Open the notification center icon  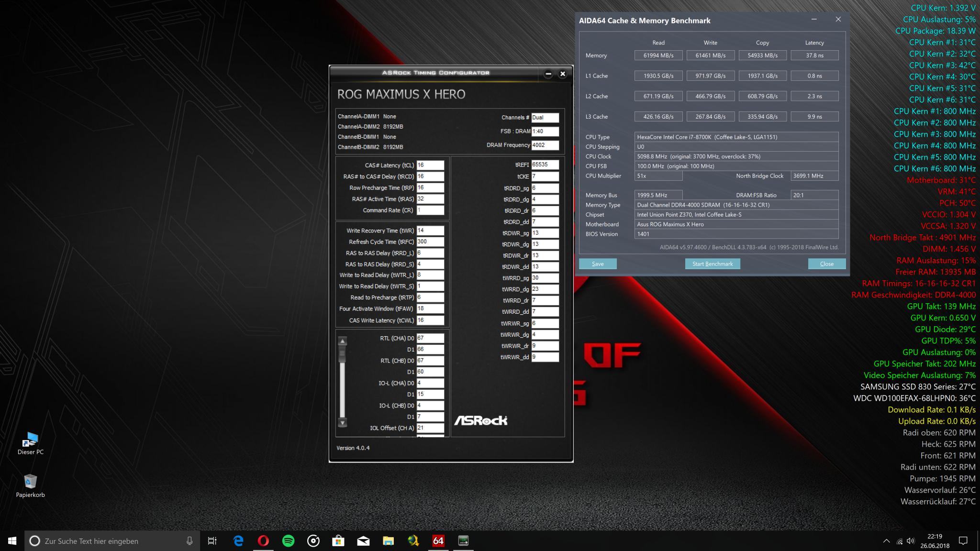963,541
